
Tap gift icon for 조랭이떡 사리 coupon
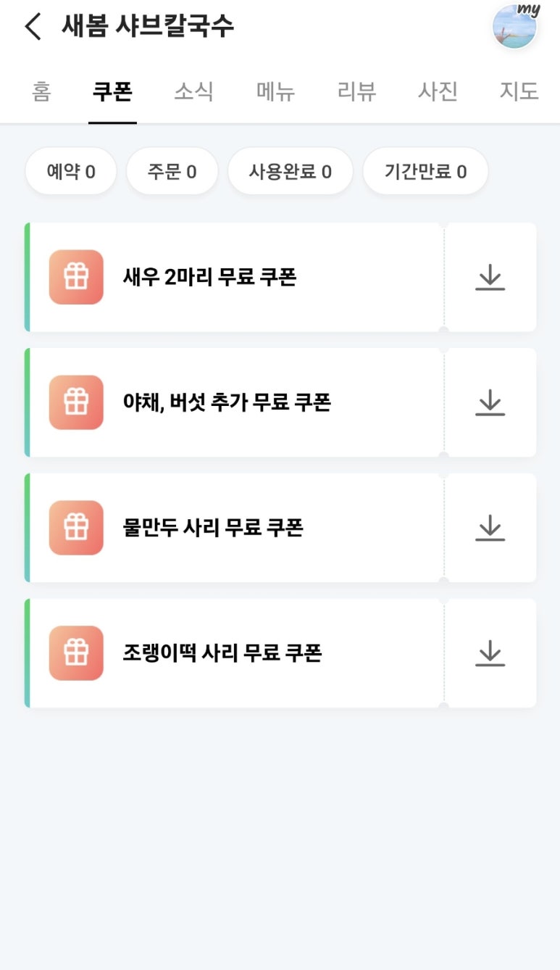[x=76, y=653]
